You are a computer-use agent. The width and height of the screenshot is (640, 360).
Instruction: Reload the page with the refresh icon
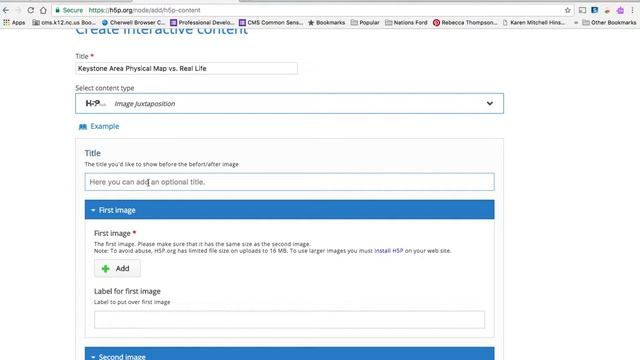[31, 10]
